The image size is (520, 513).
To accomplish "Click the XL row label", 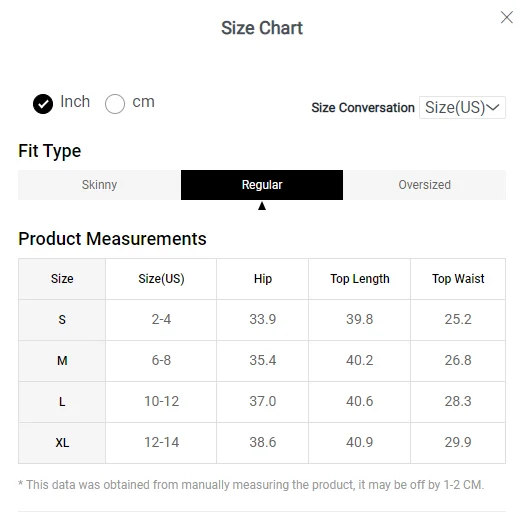I will point(62,443).
